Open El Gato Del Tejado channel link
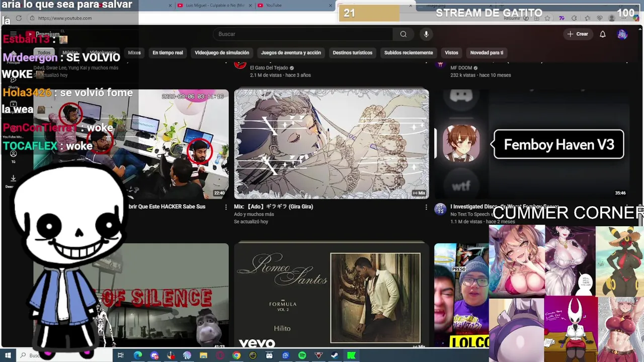Screen dimensions: 644x362 coord(269,68)
